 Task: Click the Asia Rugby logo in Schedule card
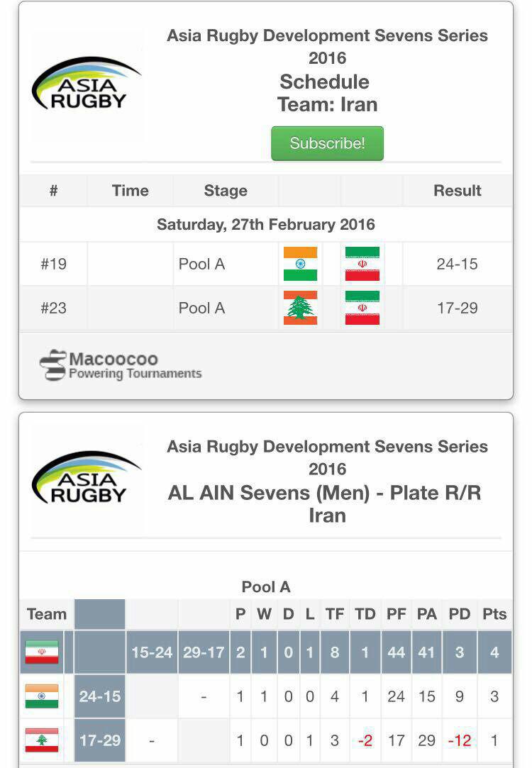(x=87, y=84)
